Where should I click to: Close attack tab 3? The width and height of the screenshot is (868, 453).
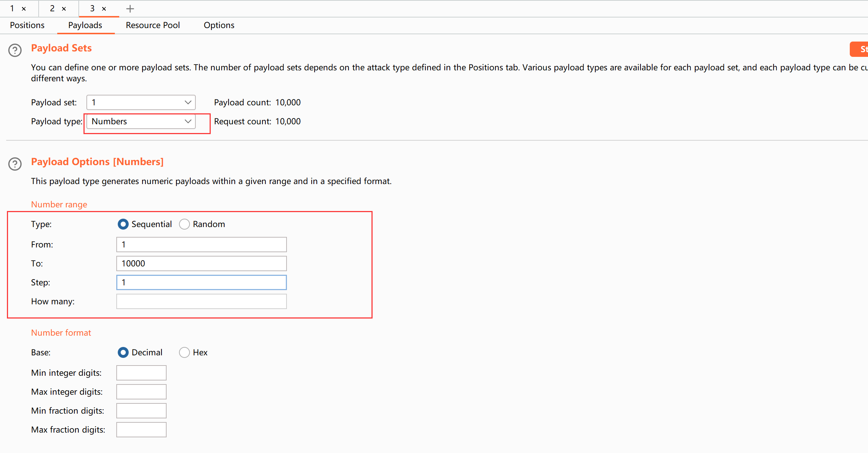coord(104,9)
